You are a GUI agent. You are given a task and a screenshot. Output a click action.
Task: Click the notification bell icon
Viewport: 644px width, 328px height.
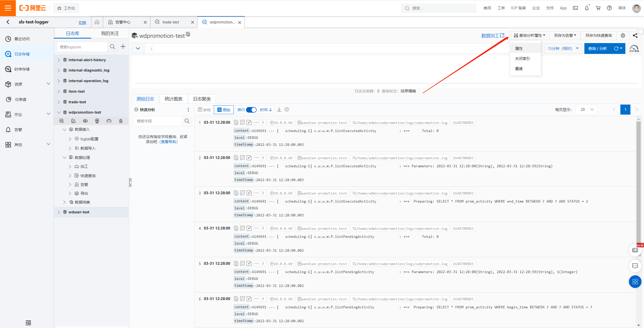pyautogui.click(x=587, y=8)
